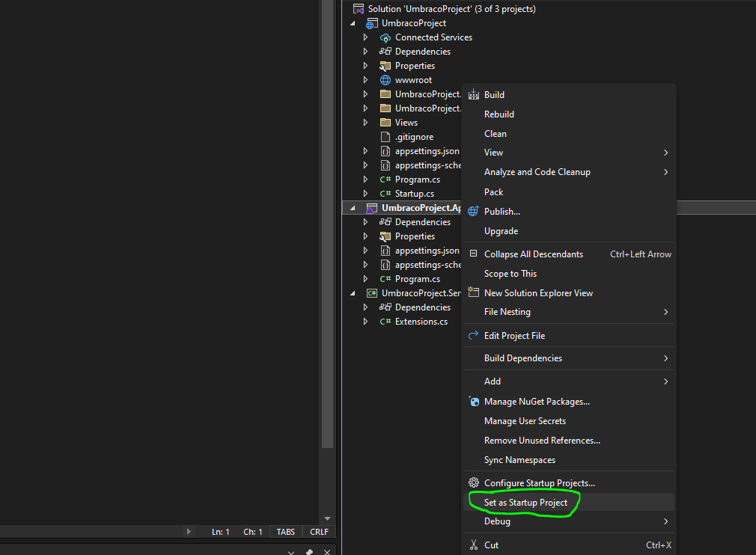Click the wwwroot globe icon
The width and height of the screenshot is (756, 555).
(x=385, y=80)
